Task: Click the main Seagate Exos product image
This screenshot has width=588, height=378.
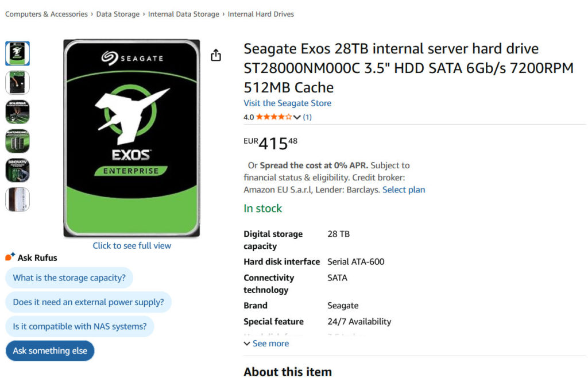Action: tap(131, 138)
